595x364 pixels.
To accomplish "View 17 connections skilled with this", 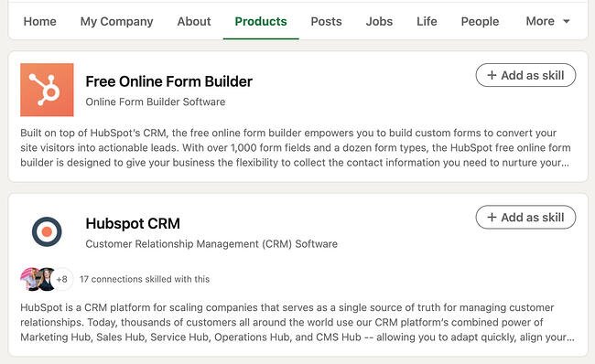I will click(145, 280).
